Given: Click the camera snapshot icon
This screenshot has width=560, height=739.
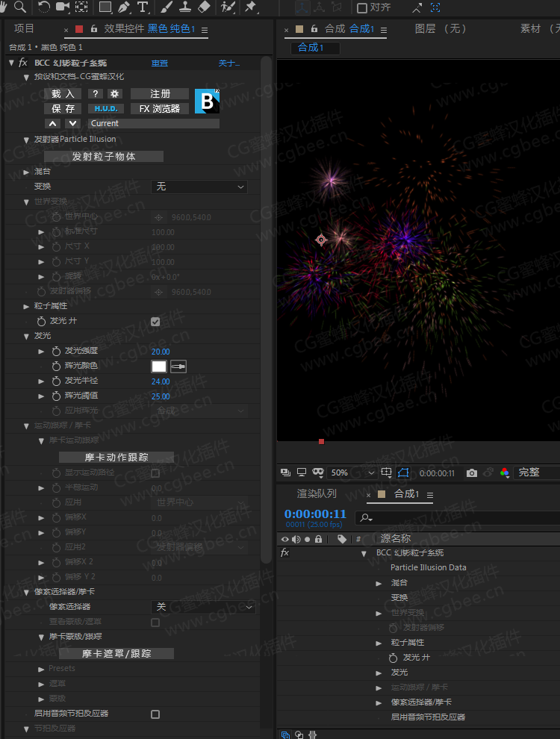Looking at the screenshot, I should (472, 473).
